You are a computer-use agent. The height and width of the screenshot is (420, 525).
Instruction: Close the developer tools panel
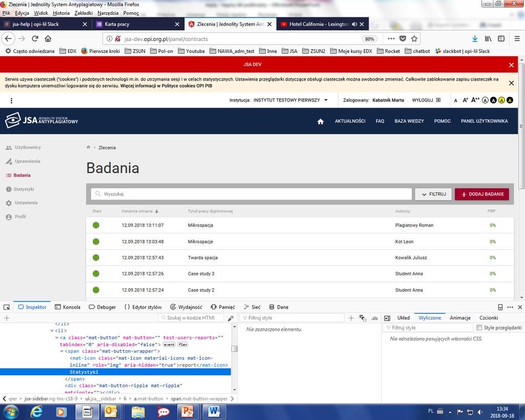point(520,307)
